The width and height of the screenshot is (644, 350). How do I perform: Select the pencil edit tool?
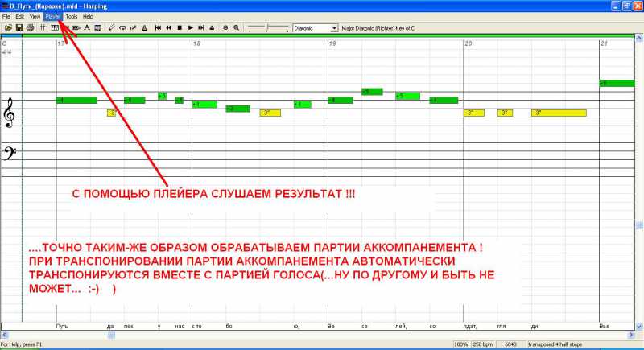[x=111, y=28]
